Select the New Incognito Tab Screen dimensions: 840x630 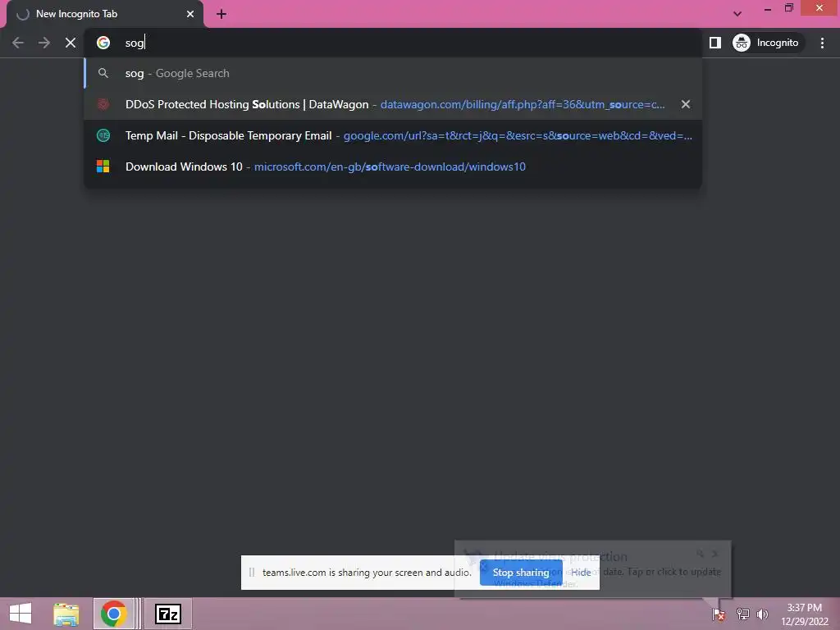click(105, 14)
